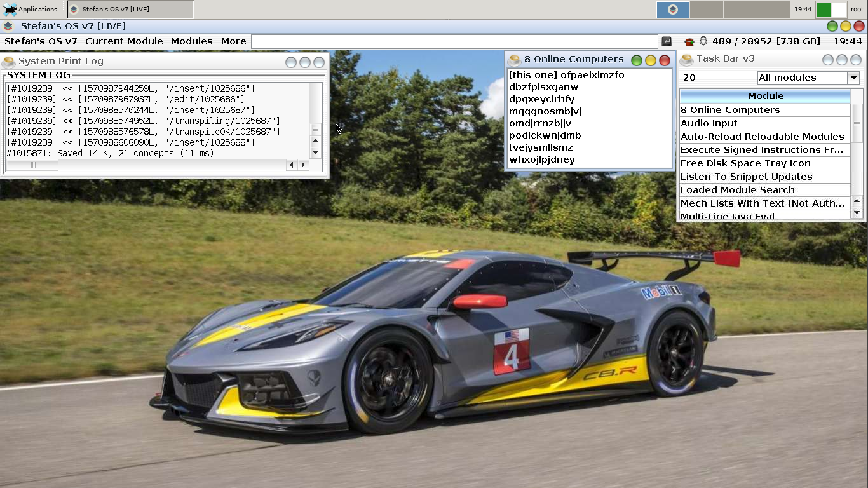Select Audio Input in the module list
868x488 pixels.
[x=709, y=123]
